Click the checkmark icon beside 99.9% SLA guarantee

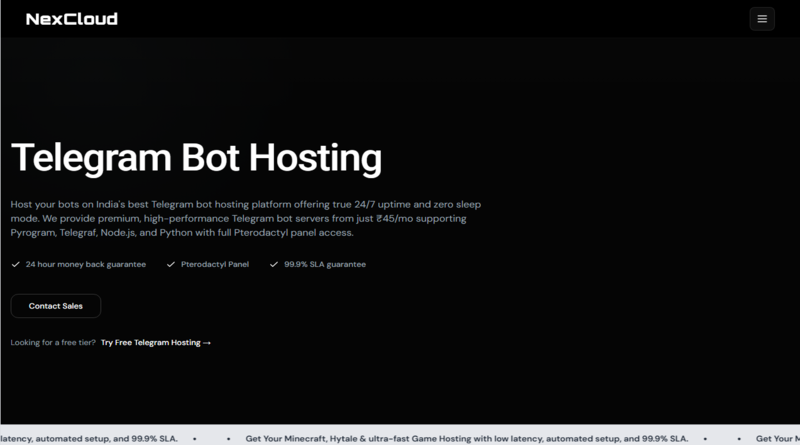274,264
